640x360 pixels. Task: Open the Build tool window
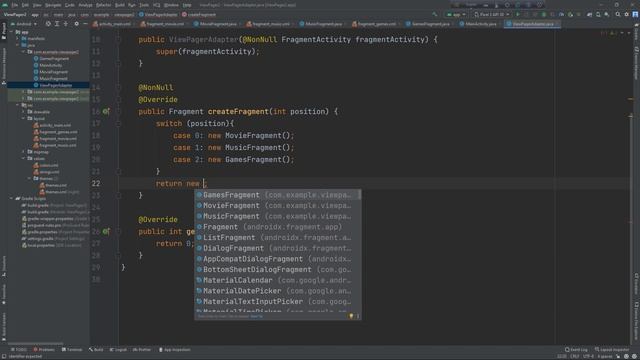pos(96,350)
